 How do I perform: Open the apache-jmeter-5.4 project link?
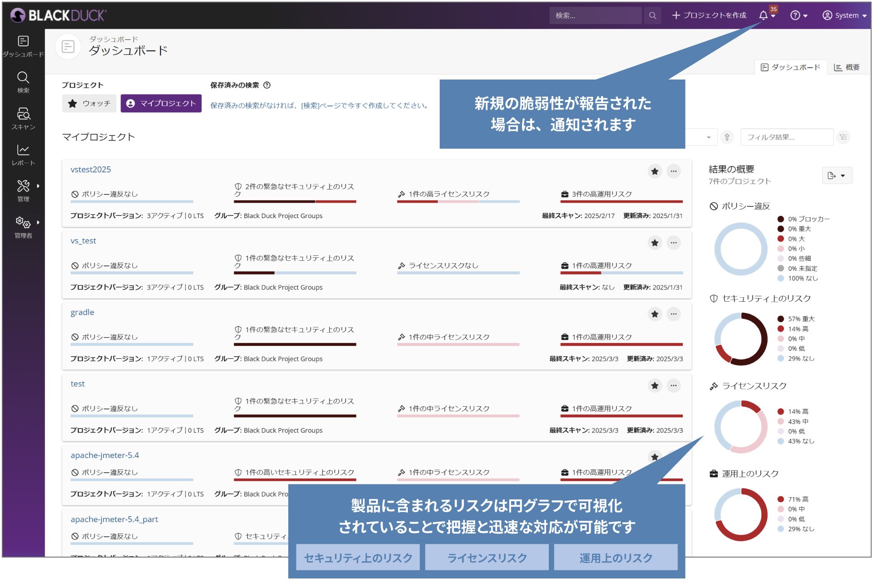pyautogui.click(x=105, y=455)
